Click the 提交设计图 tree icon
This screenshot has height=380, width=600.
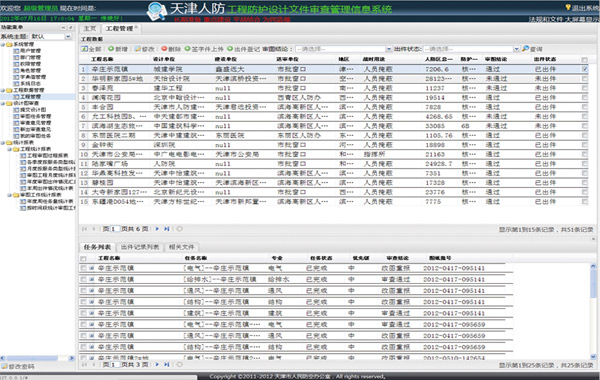[x=16, y=110]
